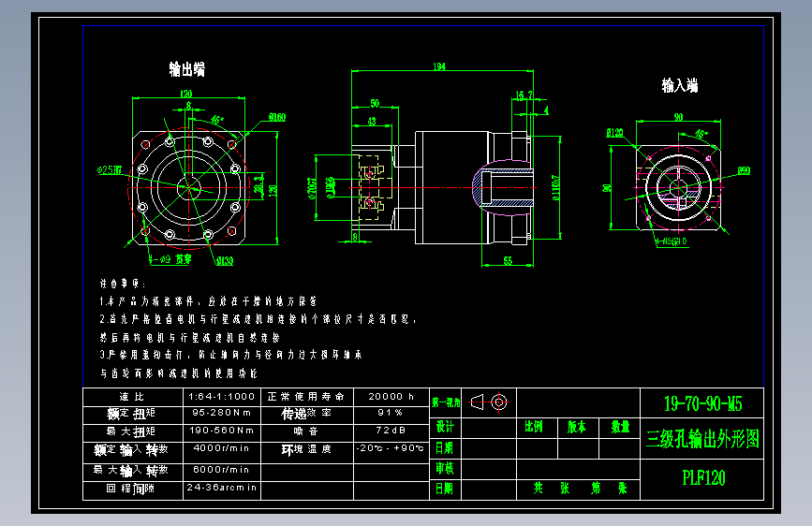Click the 最大输入转数 table cell
The height and width of the screenshot is (526, 812).
(x=133, y=471)
